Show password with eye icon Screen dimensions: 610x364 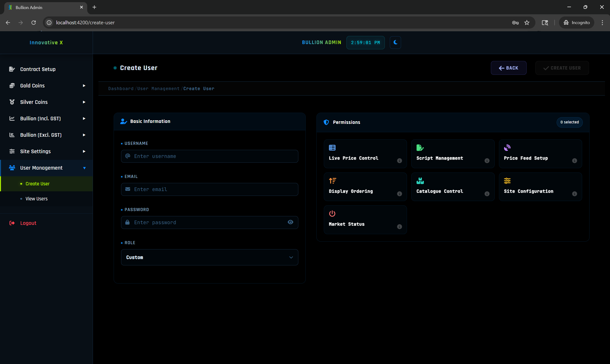tap(290, 222)
